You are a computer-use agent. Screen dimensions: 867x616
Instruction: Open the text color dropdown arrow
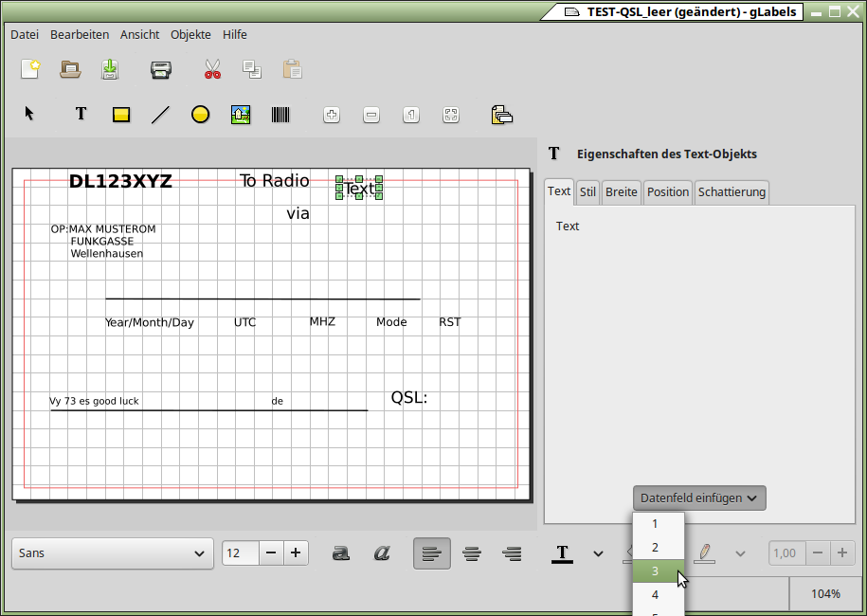(x=598, y=553)
